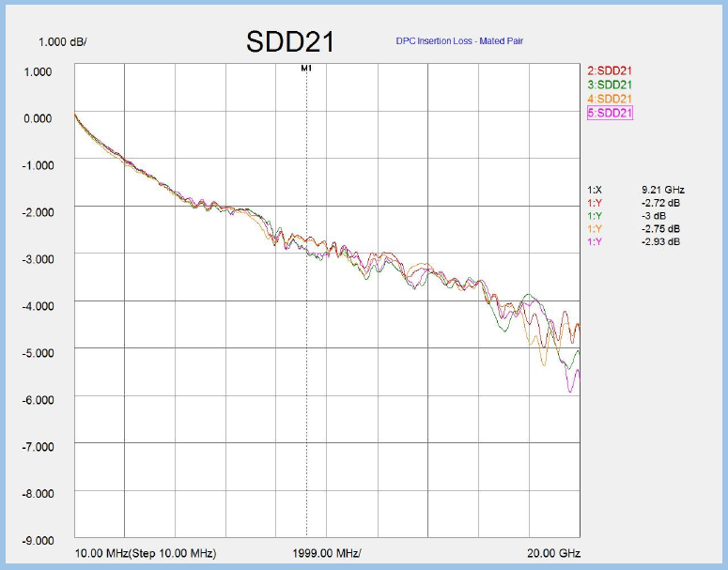The image size is (728, 570).
Task: Click the 20.00 GHz stop frequency label
Action: tap(554, 553)
